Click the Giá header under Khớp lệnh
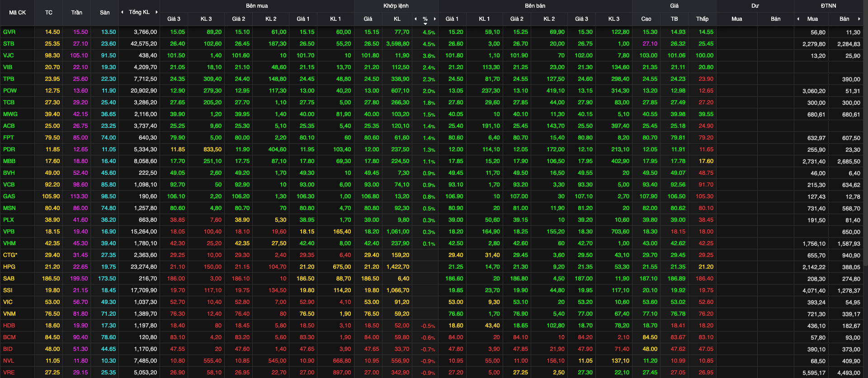 coord(368,19)
